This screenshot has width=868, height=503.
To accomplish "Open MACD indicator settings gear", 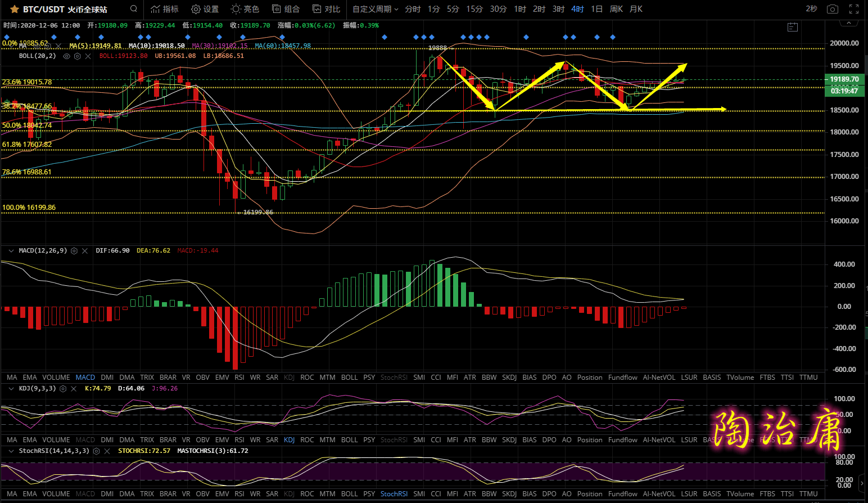I will point(74,251).
